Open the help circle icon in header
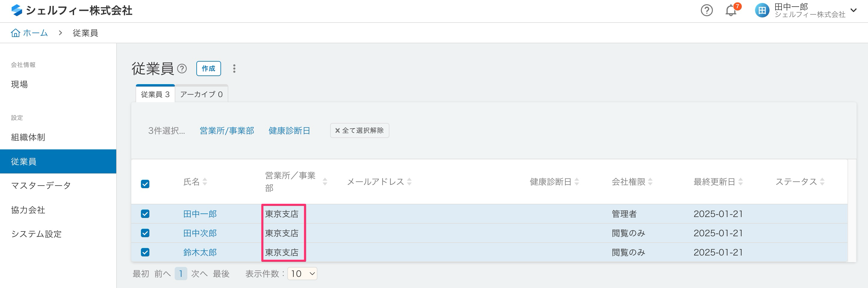Screen dimensions: 868x288 point(706,11)
